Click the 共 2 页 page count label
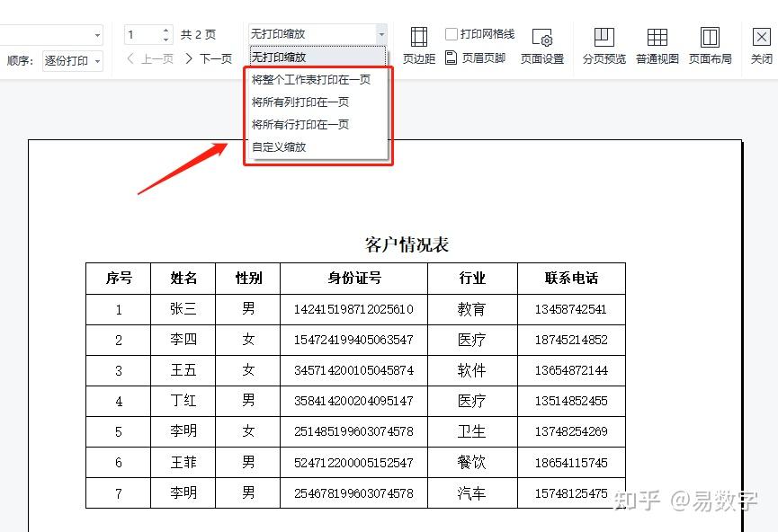 click(x=198, y=35)
